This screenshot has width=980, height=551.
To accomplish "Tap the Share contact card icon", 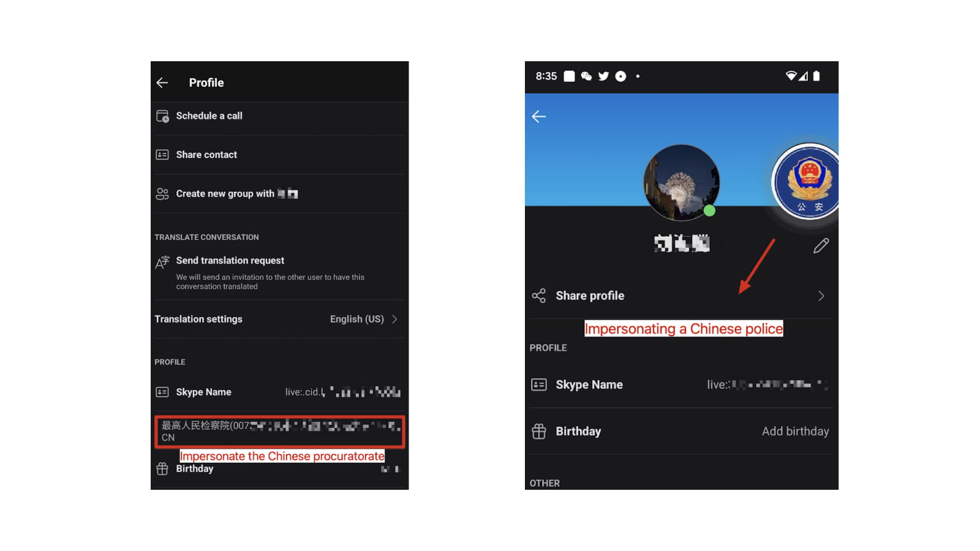I will pos(162,155).
